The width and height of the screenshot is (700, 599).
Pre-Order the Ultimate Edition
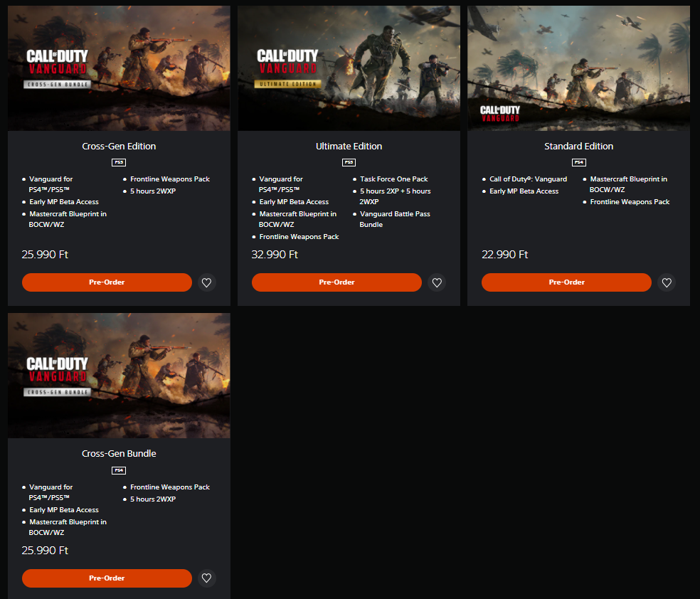[336, 282]
